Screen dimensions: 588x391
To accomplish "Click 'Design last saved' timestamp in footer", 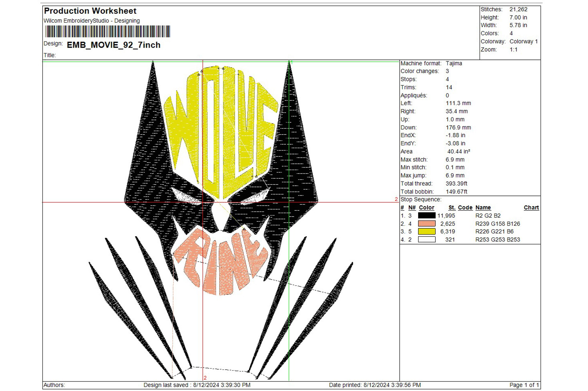I will (x=197, y=385).
